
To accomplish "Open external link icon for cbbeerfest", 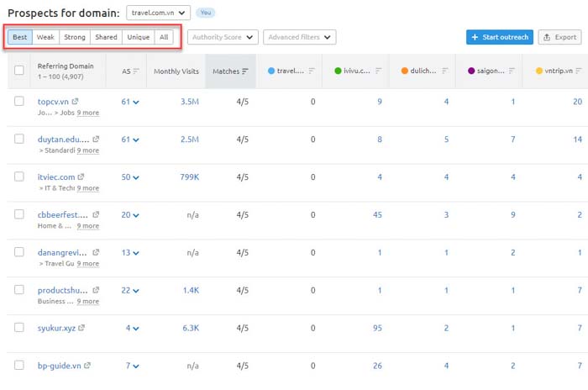I will coord(96,214).
